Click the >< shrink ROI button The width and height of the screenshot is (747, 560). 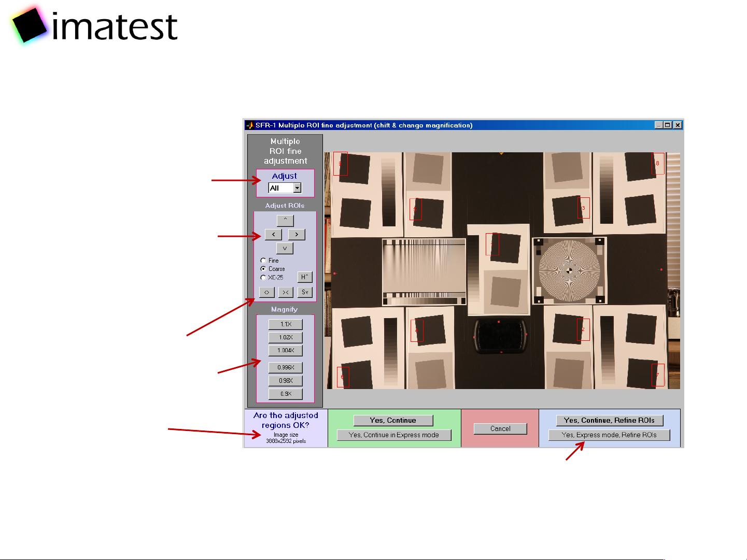(x=286, y=292)
